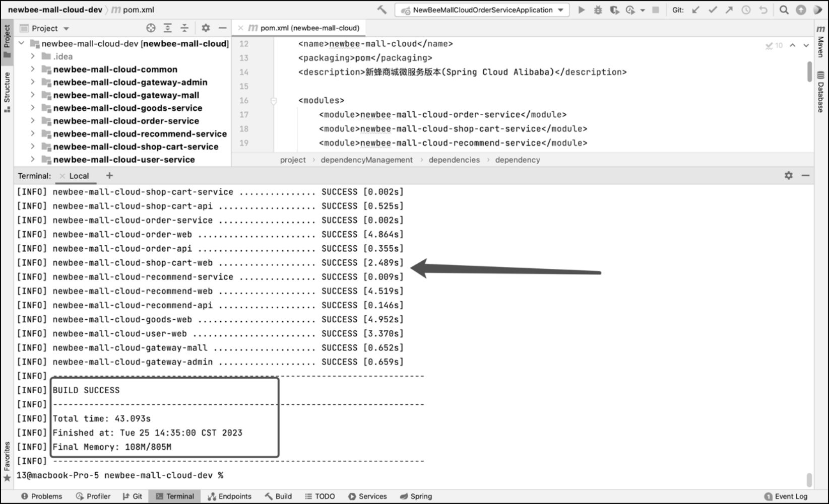
Task: Click the Debug bug icon
Action: click(598, 10)
